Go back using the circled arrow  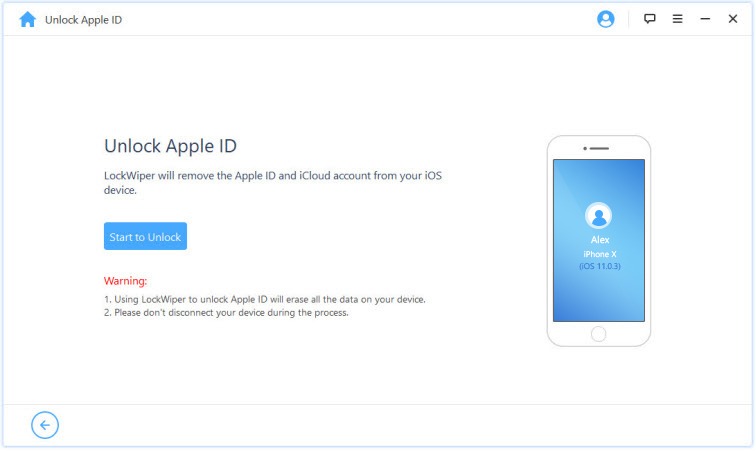[45, 425]
